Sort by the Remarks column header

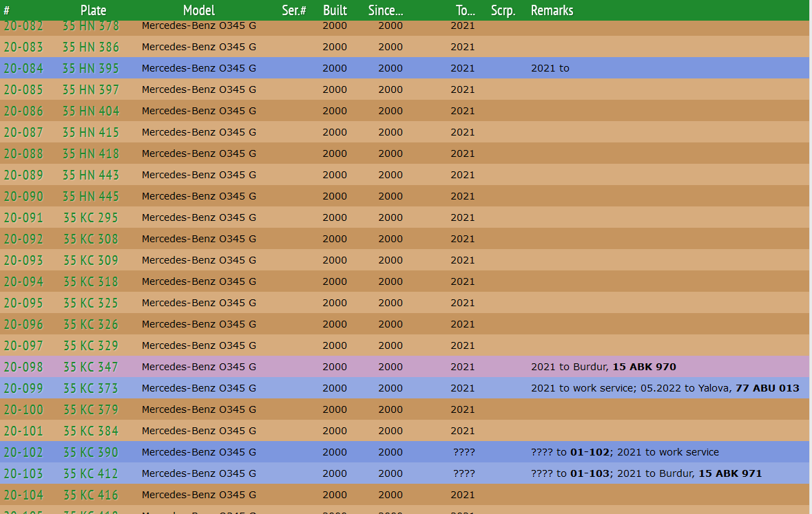pos(552,10)
